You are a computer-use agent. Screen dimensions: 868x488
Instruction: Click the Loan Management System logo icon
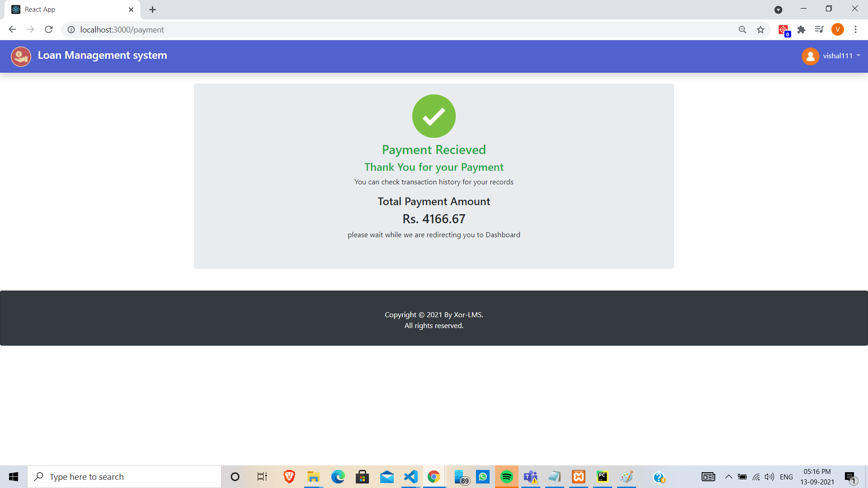pos(21,56)
